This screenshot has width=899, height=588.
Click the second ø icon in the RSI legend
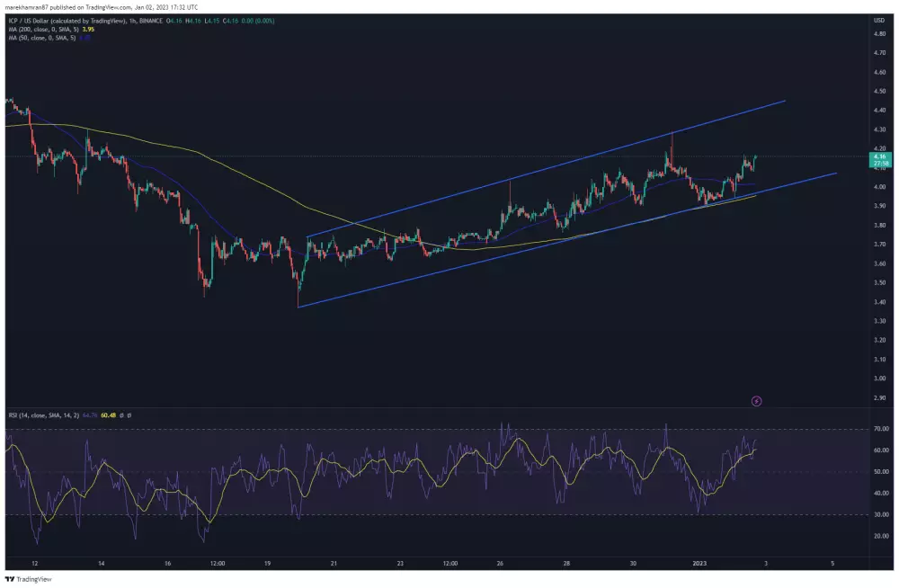pyautogui.click(x=128, y=417)
